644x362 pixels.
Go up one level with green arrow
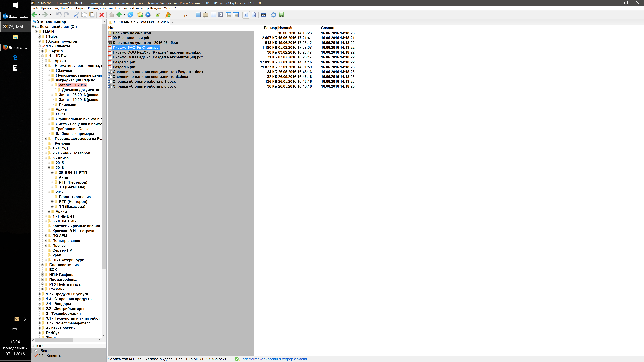click(x=119, y=15)
